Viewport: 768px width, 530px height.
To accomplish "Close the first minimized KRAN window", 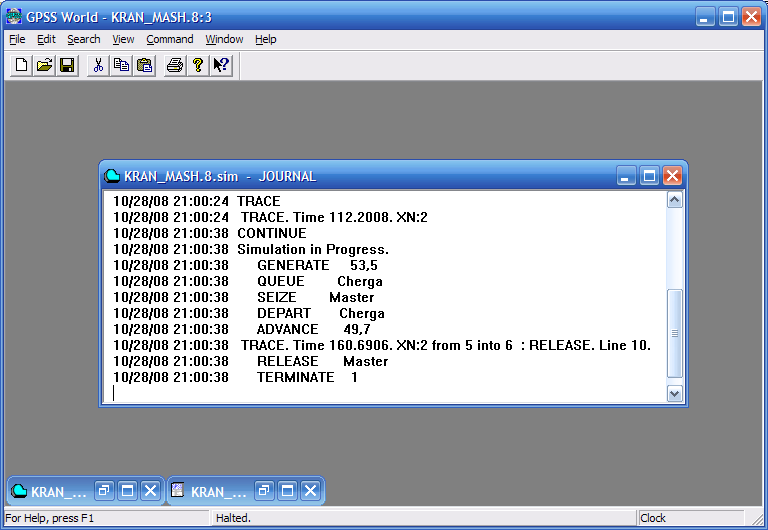I will click(151, 490).
